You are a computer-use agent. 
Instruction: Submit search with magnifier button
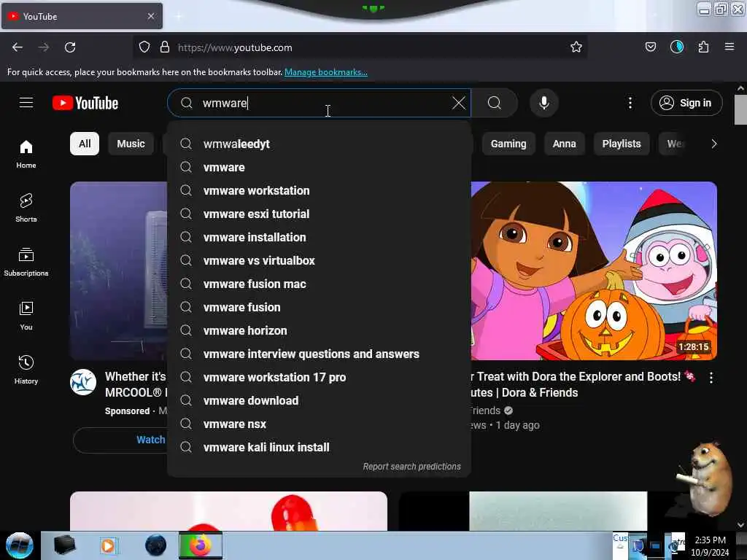click(x=495, y=103)
